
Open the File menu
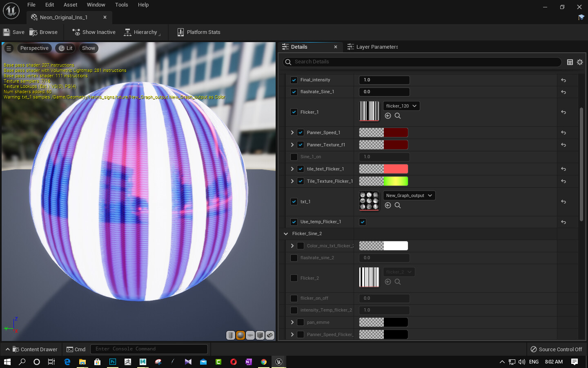click(x=31, y=5)
